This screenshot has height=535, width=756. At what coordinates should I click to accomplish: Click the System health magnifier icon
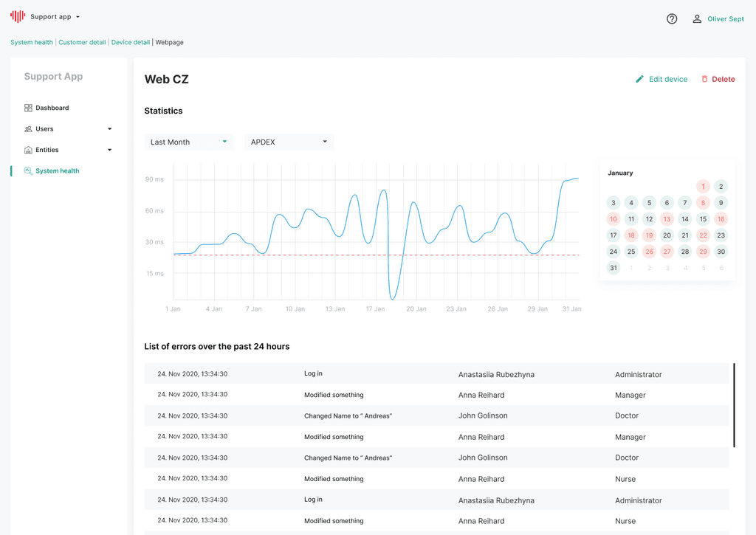point(28,170)
